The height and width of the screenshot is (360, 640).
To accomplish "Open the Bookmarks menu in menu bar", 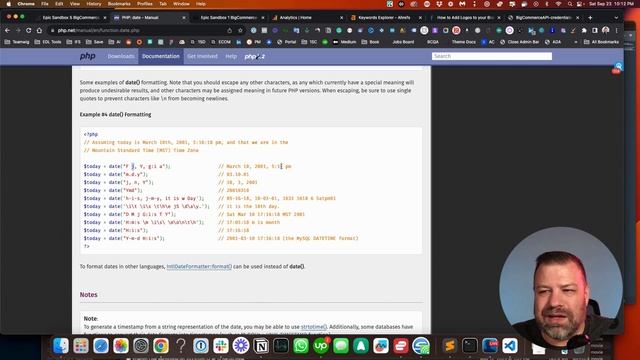I will [x=119, y=4].
